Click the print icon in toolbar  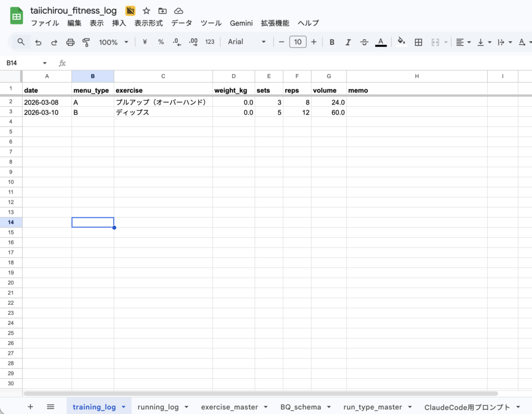(71, 42)
